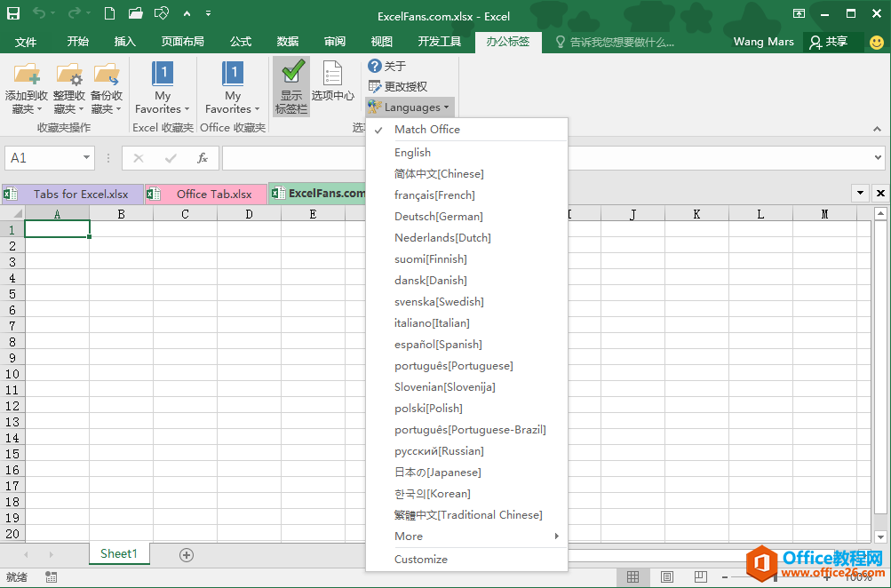This screenshot has height=588, width=891.
Task: Open the 插入 Insert ribbon tab
Action: coord(124,42)
